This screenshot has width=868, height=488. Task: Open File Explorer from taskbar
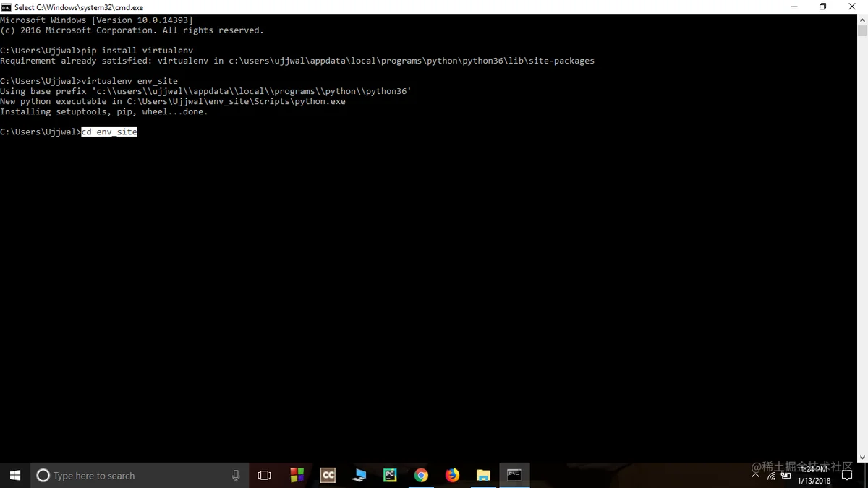(483, 475)
